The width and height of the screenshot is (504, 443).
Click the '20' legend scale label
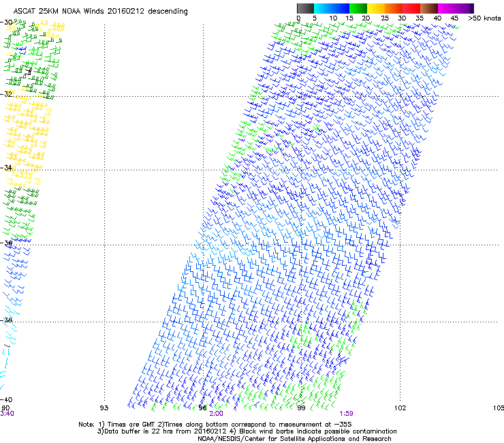(366, 18)
